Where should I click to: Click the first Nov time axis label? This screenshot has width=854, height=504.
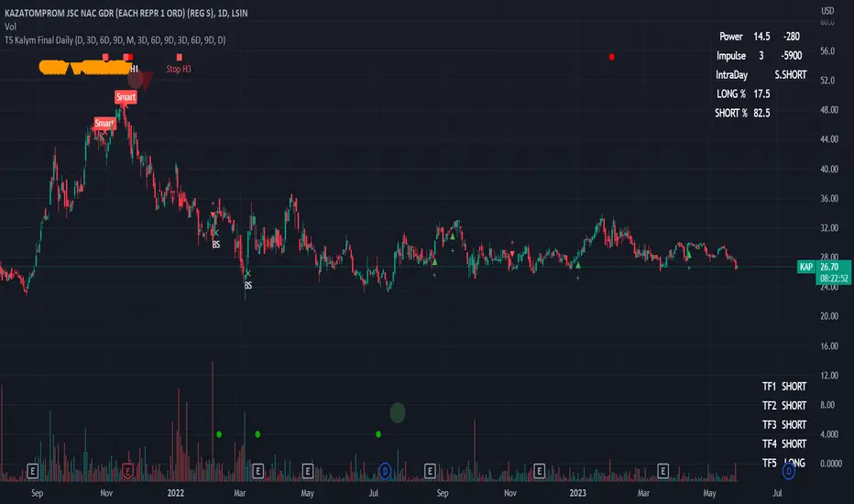(106, 493)
